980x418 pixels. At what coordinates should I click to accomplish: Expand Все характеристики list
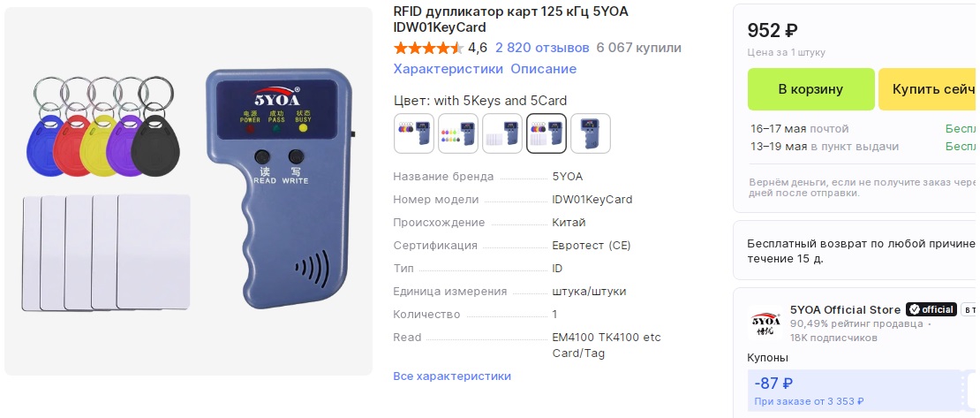point(452,376)
